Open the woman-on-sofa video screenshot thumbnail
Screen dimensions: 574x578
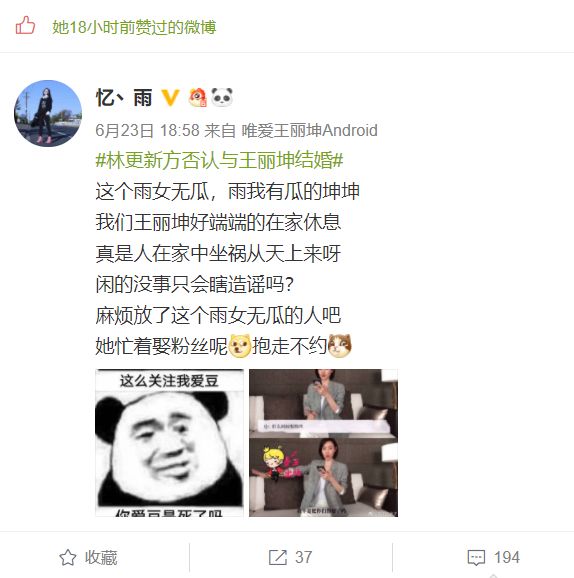click(323, 443)
